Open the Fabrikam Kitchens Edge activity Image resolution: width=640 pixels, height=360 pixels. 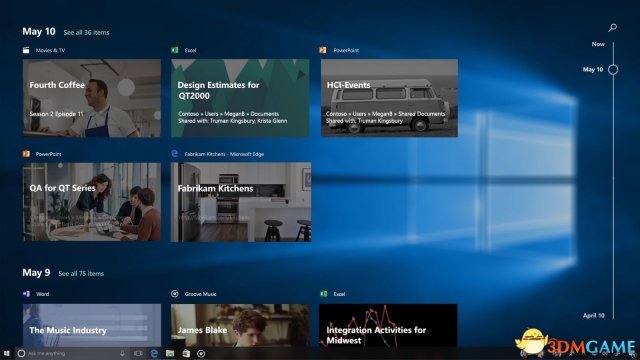click(x=241, y=202)
